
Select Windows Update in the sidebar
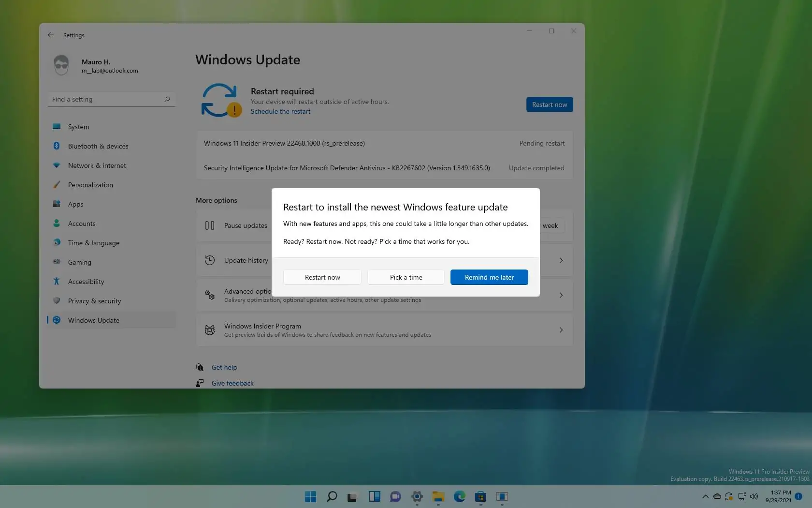coord(93,320)
